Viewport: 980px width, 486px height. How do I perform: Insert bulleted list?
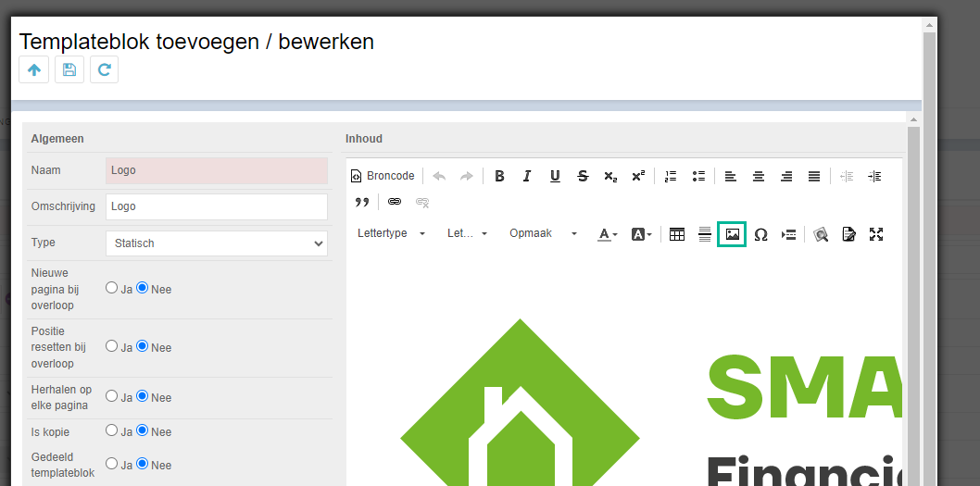[698, 176]
